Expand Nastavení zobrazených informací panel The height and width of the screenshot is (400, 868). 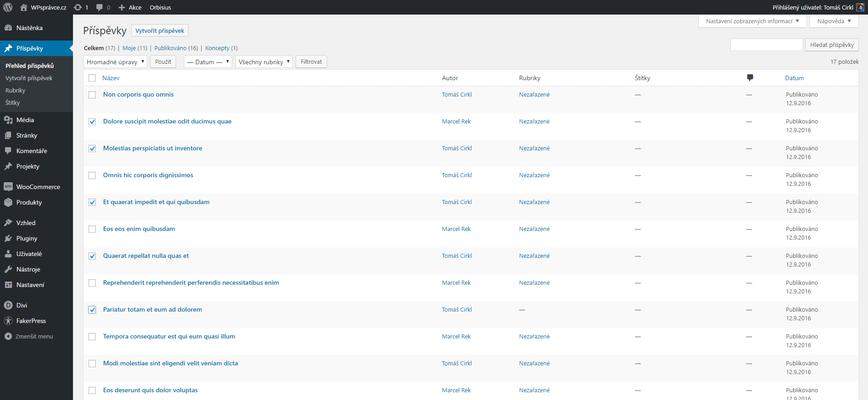pos(753,21)
